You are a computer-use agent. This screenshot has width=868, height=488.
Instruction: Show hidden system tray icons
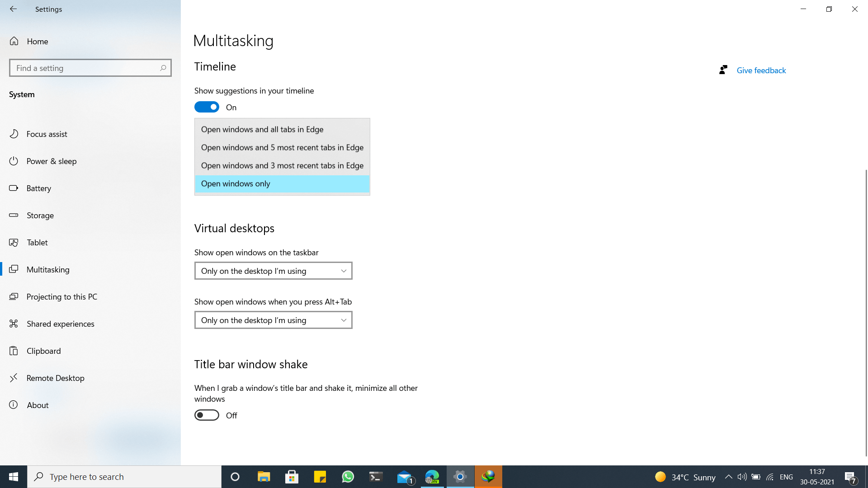tap(728, 477)
